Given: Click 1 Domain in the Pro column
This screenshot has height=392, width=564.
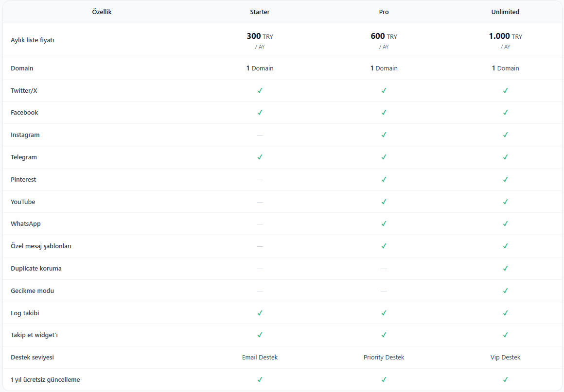Looking at the screenshot, I should pyautogui.click(x=384, y=68).
